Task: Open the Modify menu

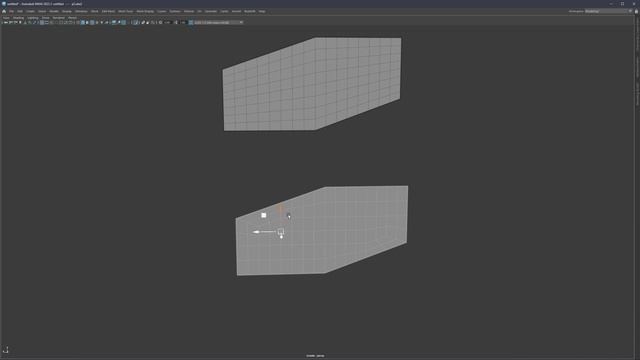Action: coord(54,11)
